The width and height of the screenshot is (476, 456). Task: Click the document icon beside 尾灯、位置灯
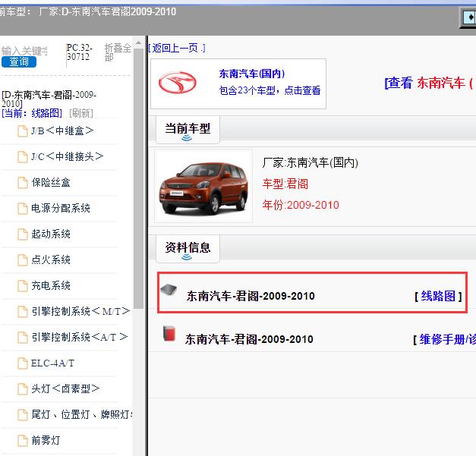23,415
